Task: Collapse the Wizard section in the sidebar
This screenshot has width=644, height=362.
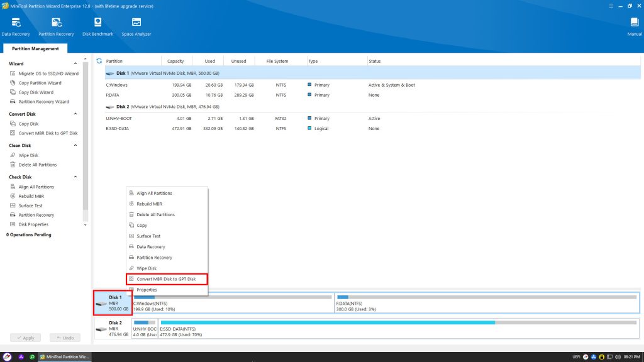Action: pos(75,63)
